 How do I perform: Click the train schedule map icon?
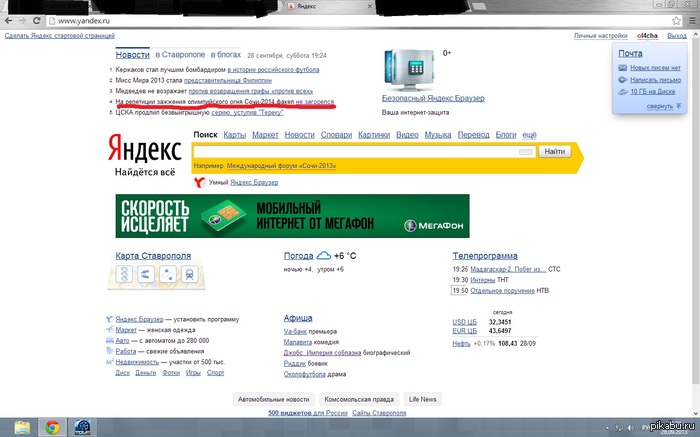[x=188, y=273]
